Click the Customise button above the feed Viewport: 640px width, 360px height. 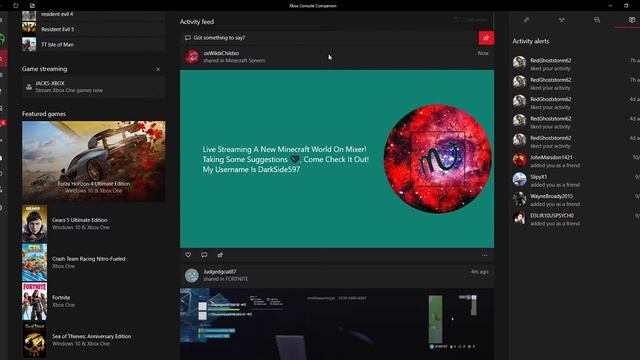[471, 20]
